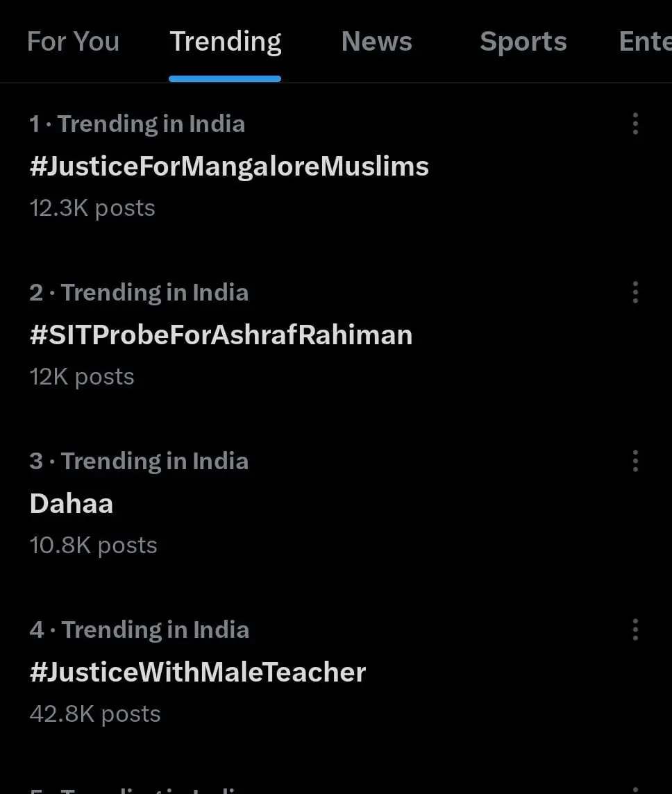The height and width of the screenshot is (794, 672).
Task: Click the "3 · Trending in India" label
Action: tap(139, 461)
